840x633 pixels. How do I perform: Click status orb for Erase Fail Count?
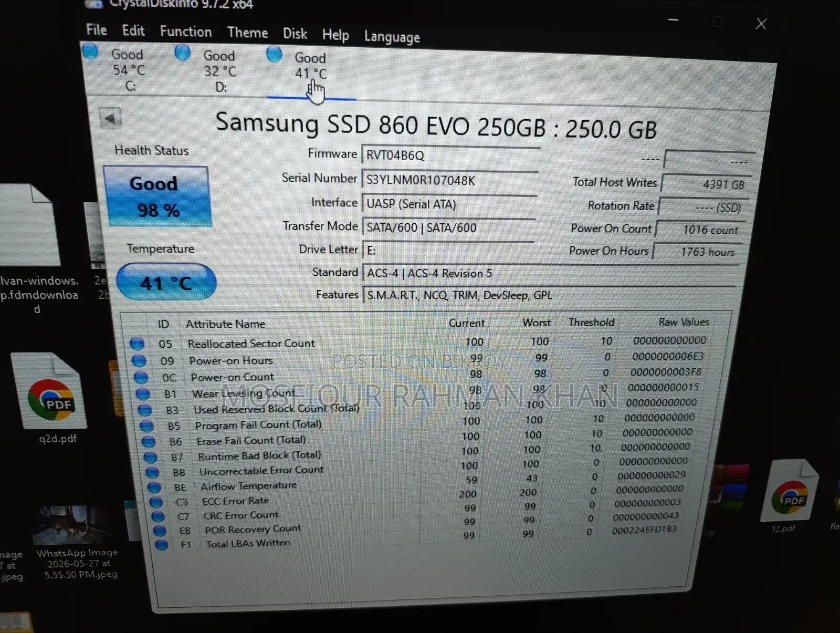point(149,442)
